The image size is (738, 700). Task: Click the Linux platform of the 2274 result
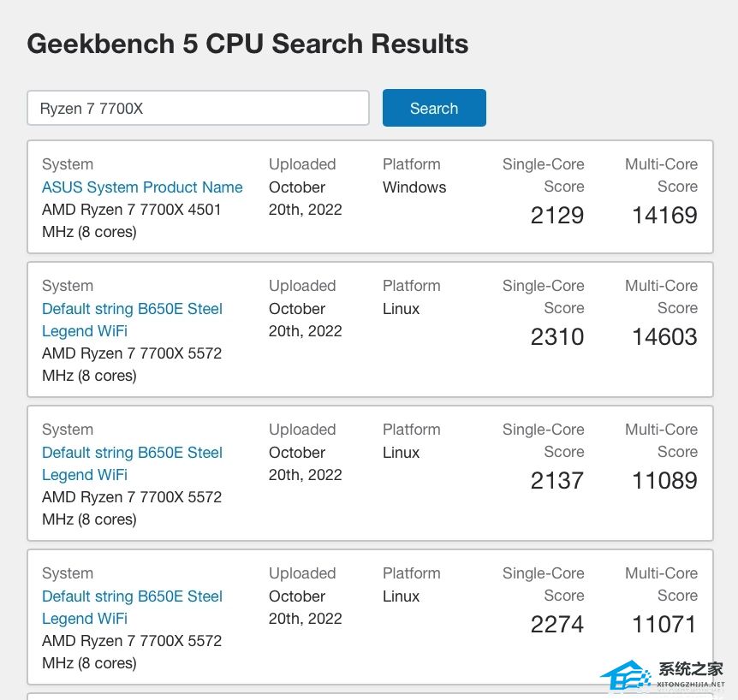point(402,596)
